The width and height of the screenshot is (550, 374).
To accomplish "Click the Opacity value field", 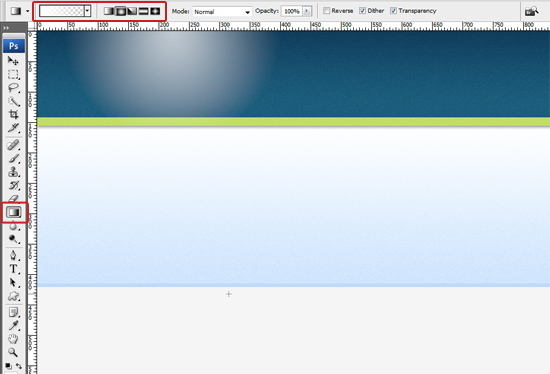I will (291, 11).
